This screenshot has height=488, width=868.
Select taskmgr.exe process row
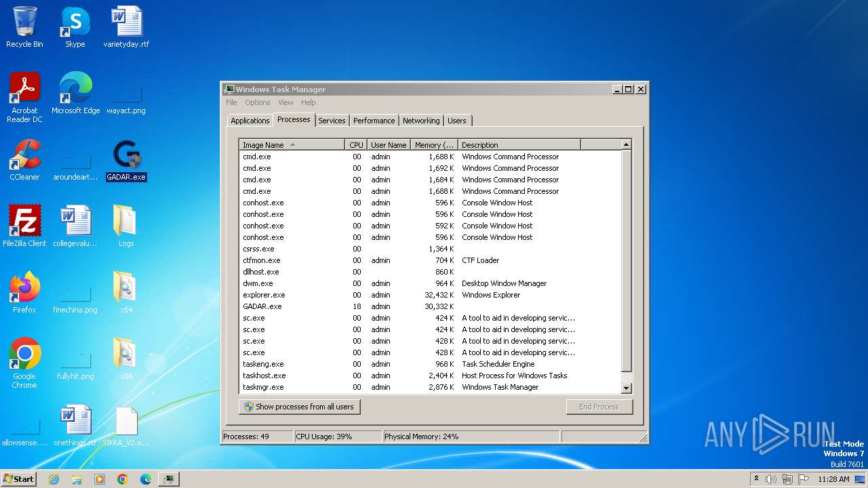coord(430,387)
